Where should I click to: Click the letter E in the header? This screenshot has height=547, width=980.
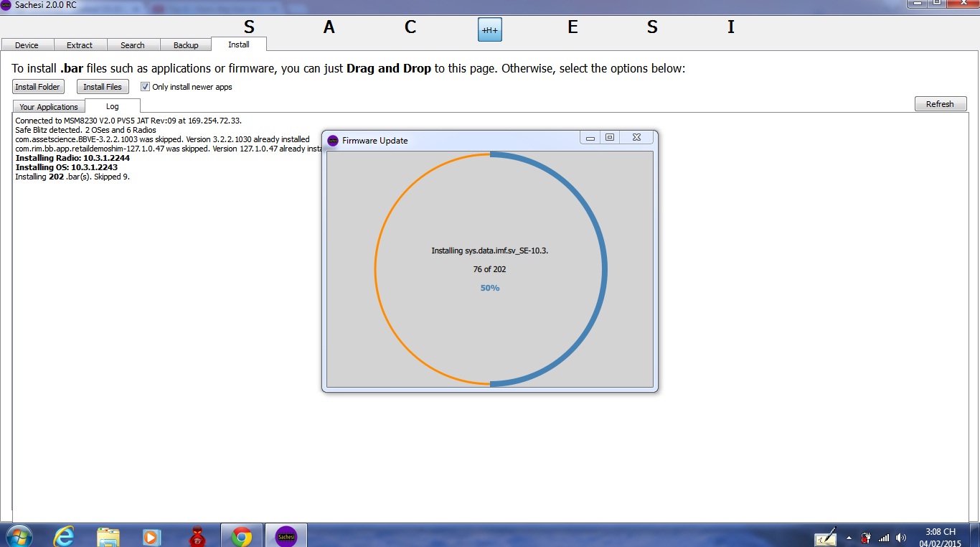[x=573, y=27]
